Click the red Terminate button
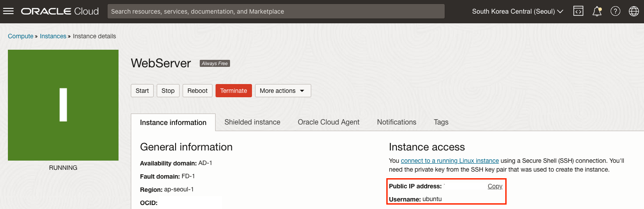The height and width of the screenshot is (209, 644). tap(234, 91)
